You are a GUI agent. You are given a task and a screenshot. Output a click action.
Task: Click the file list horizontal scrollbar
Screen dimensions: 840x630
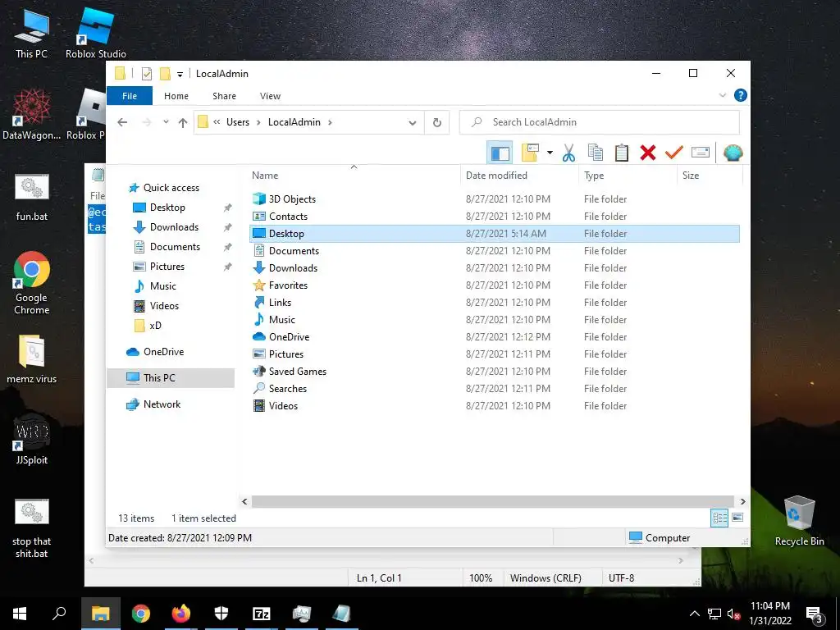click(492, 501)
